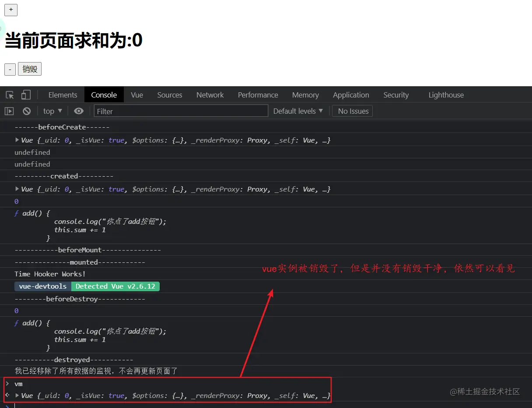
Task: Click the value 0 logged under beforeDestroy
Action: point(16,311)
